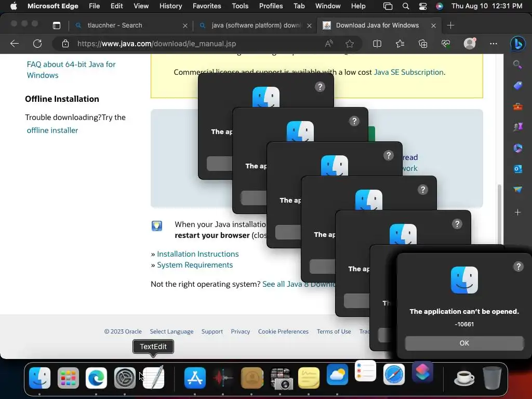Click the page vertical scrollbar thumb
The height and width of the screenshot is (399, 532).
pyautogui.click(x=499, y=215)
